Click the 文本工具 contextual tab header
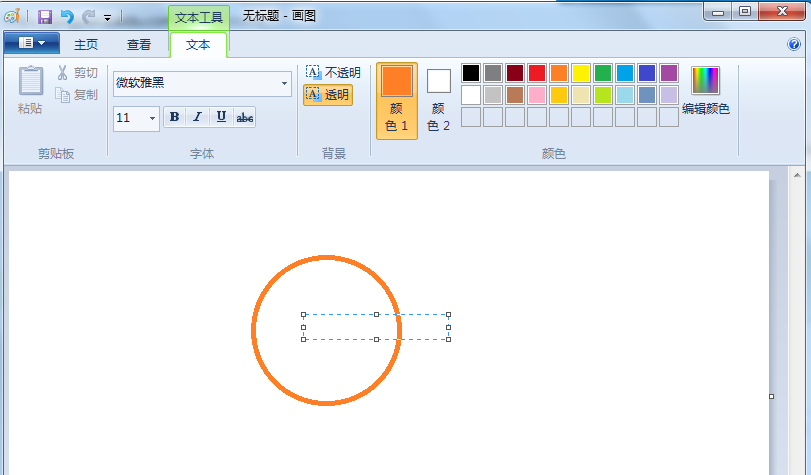Image resolution: width=811 pixels, height=475 pixels. point(199,18)
